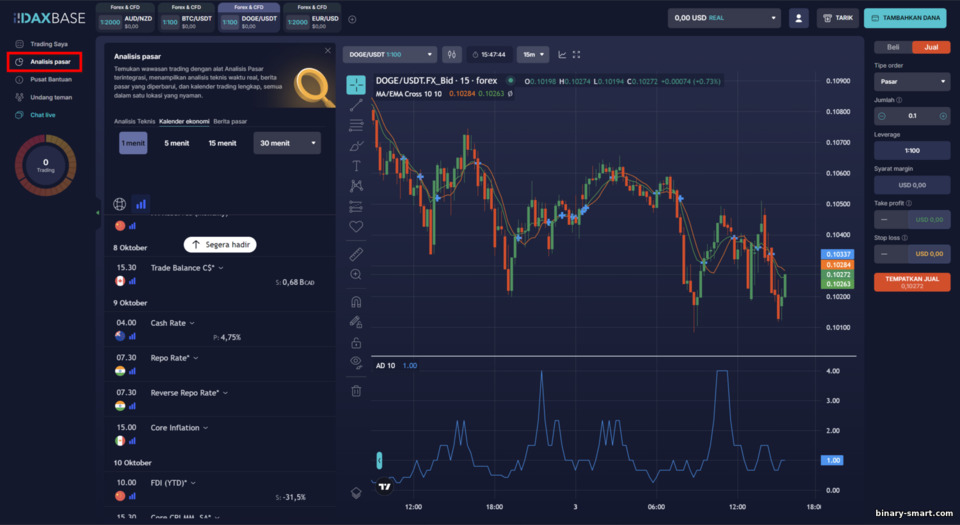Open the indicators chart icon
960x525 pixels.
(x=562, y=54)
